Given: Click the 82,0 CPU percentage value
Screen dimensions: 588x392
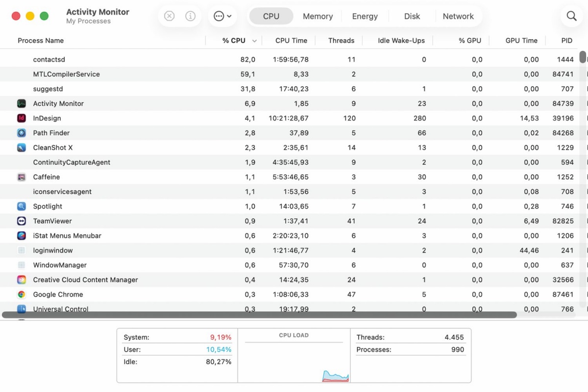Looking at the screenshot, I should (x=247, y=59).
